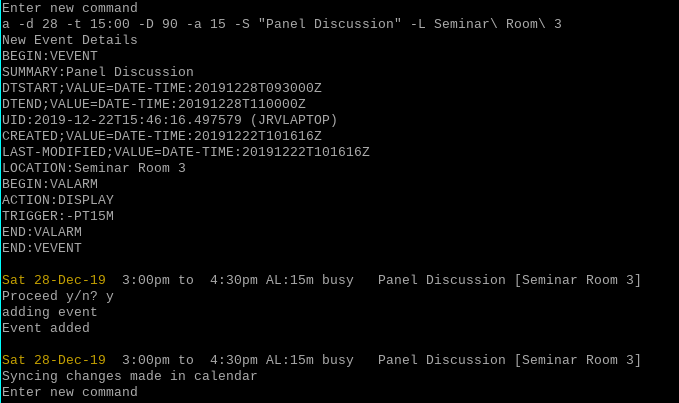Click the CREATED timestamp line
679x403 pixels.
[x=162, y=136]
